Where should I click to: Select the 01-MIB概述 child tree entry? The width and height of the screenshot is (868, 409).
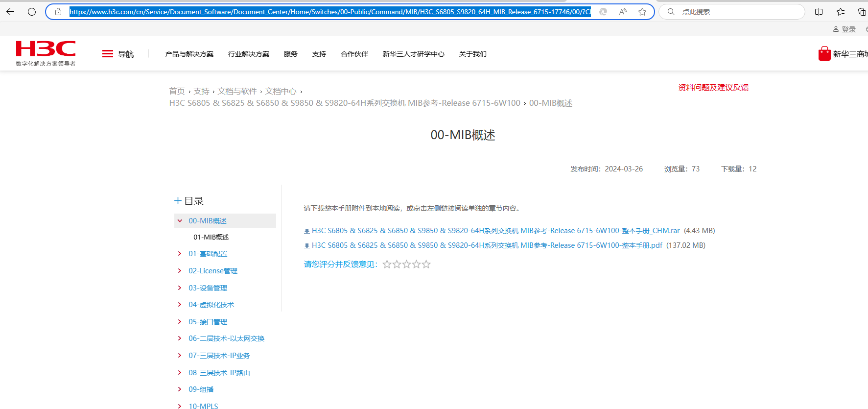click(x=211, y=237)
